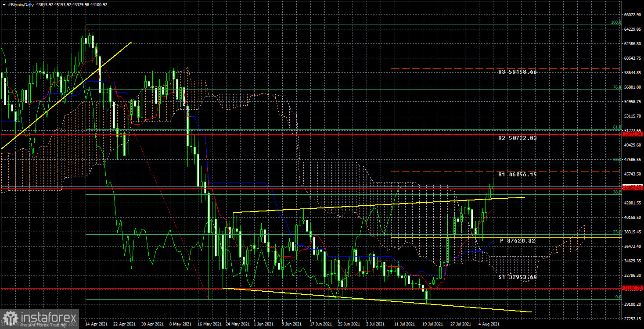Viewport: 644px width, 329px height.
Task: Click the 42001.55 price axis value
Action: [633, 203]
